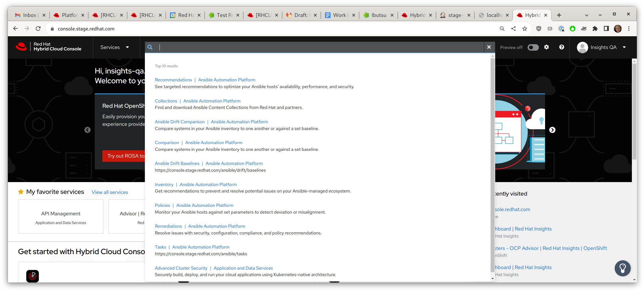Viewport: 644px width, 291px height.
Task: Clear the search field with the X button
Action: coord(489,47)
